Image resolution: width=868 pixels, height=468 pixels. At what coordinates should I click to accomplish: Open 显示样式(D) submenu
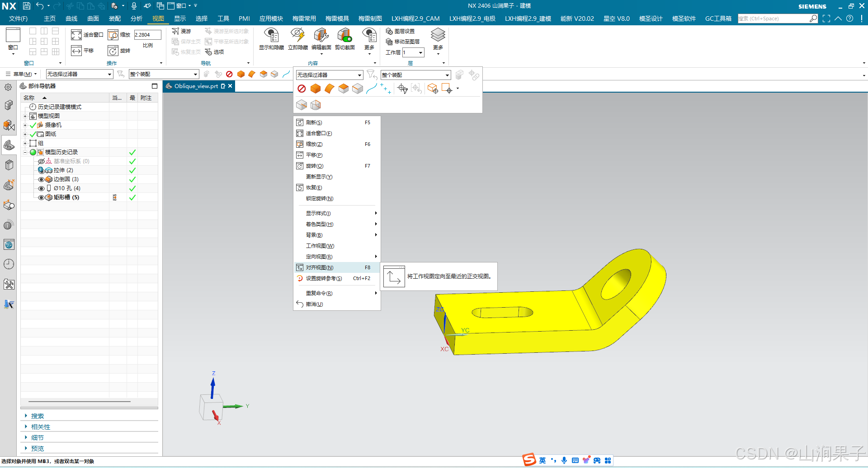tap(337, 213)
